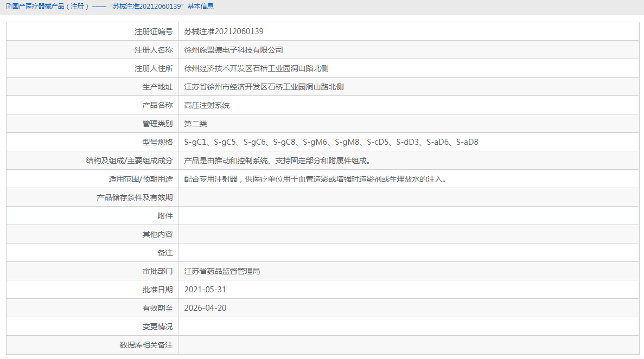Click the 数据库相关备注 label

coord(146,345)
